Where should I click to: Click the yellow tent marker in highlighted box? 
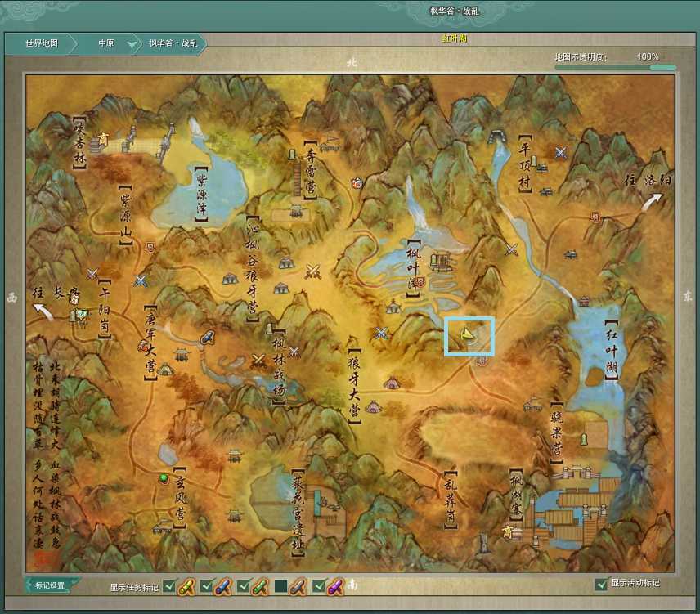[467, 334]
